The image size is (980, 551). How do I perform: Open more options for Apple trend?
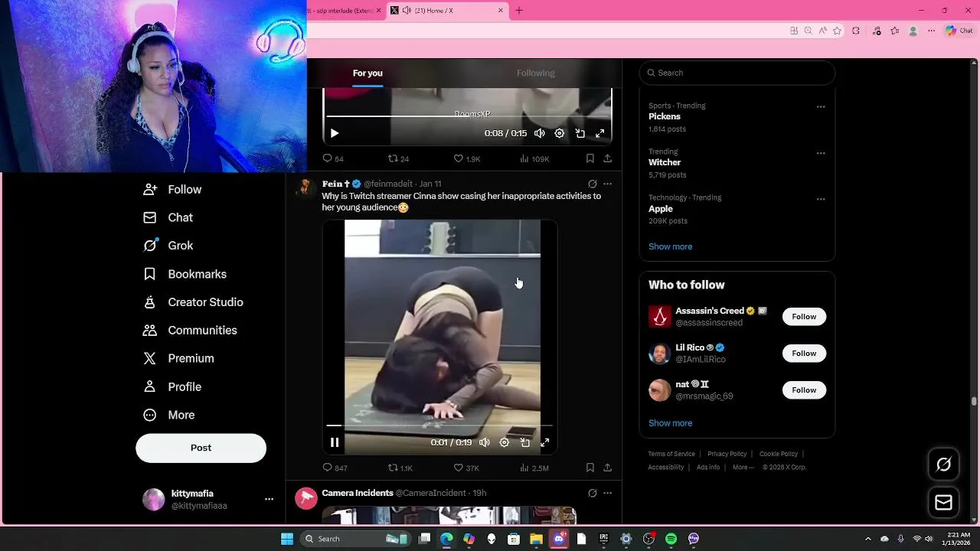pos(821,199)
